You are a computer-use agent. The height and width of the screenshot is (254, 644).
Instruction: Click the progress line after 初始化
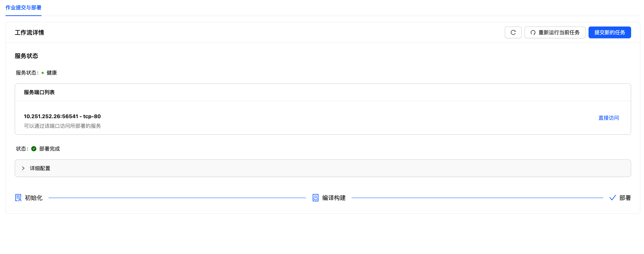pos(177,198)
